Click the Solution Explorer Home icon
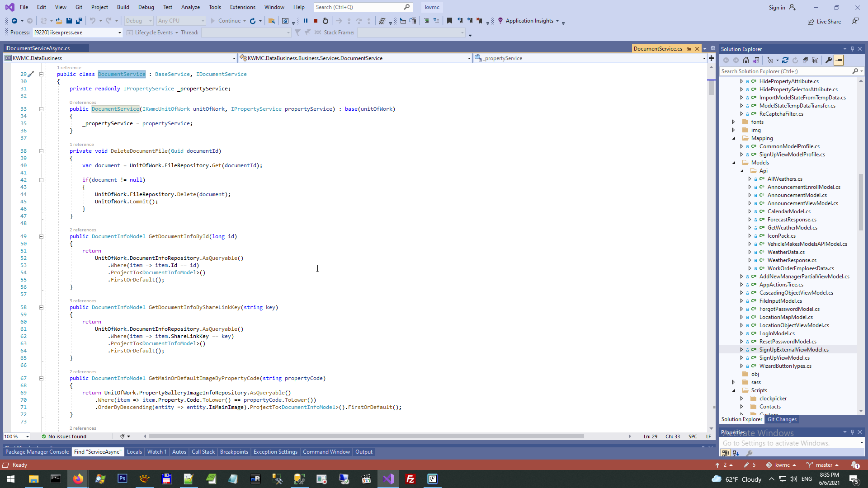Viewport: 868px width, 488px height. [x=746, y=60]
